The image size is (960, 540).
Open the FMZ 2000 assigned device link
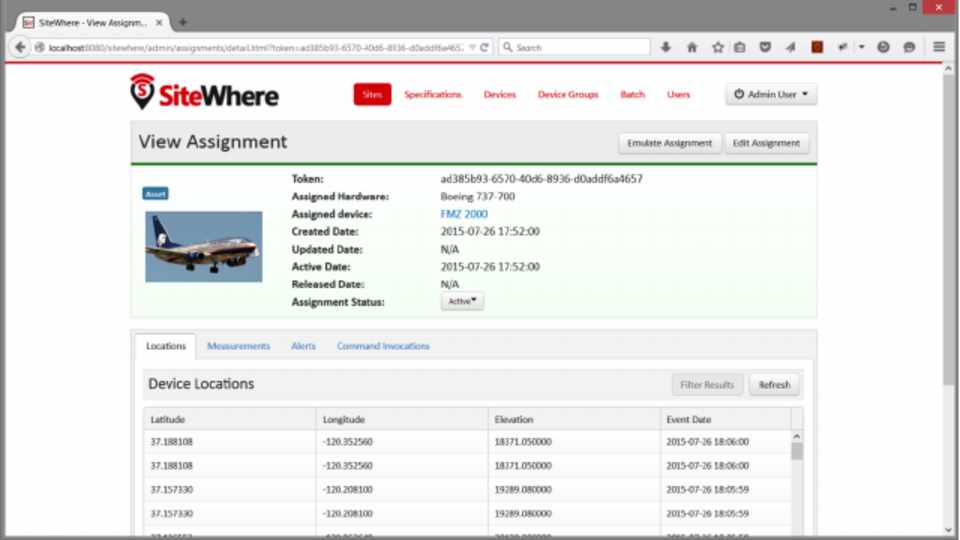click(464, 214)
